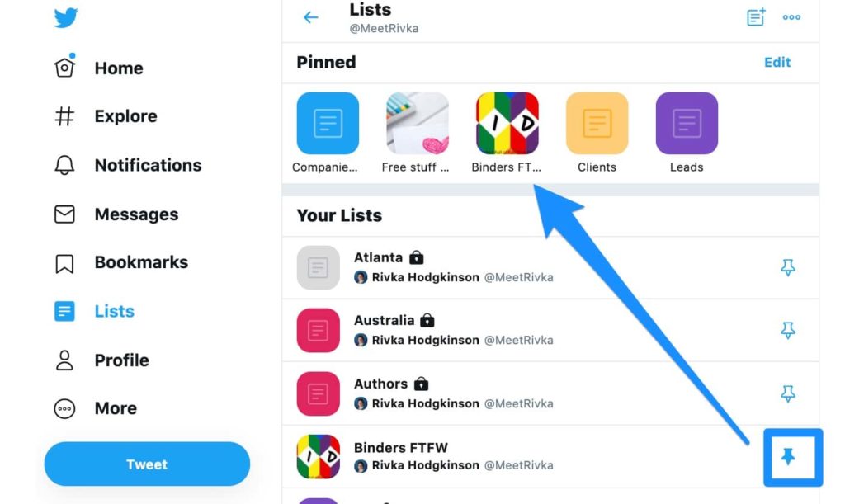Open the Free stuff pinned list thumbnail

418,124
